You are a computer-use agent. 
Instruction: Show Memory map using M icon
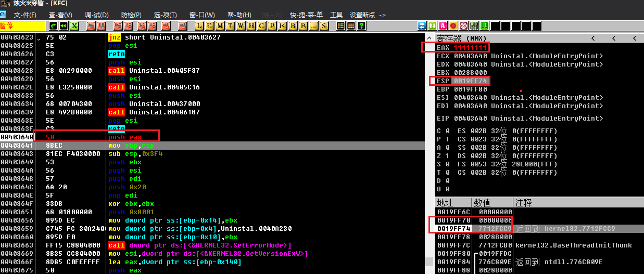(220, 26)
